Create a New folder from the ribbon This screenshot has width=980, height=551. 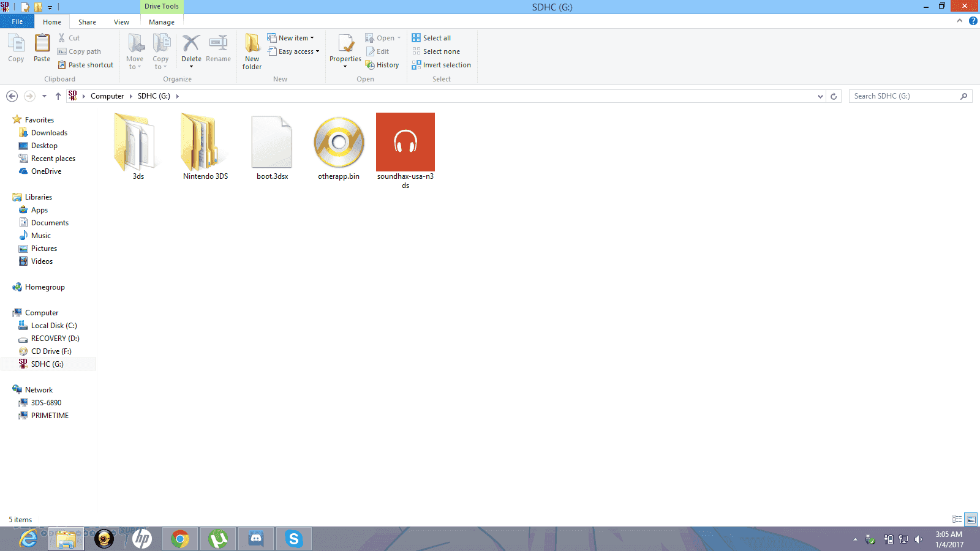252,51
